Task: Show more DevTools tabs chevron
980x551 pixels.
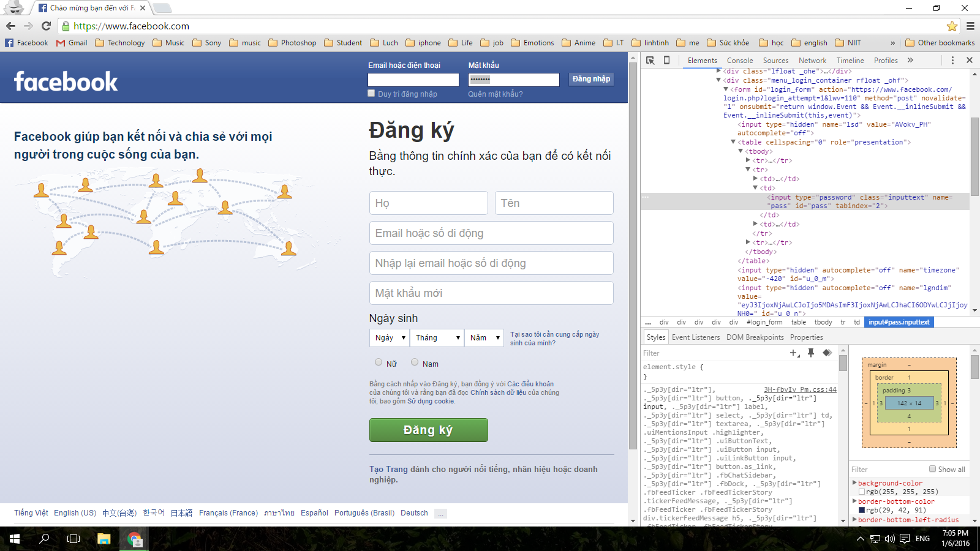Action: pos(910,60)
